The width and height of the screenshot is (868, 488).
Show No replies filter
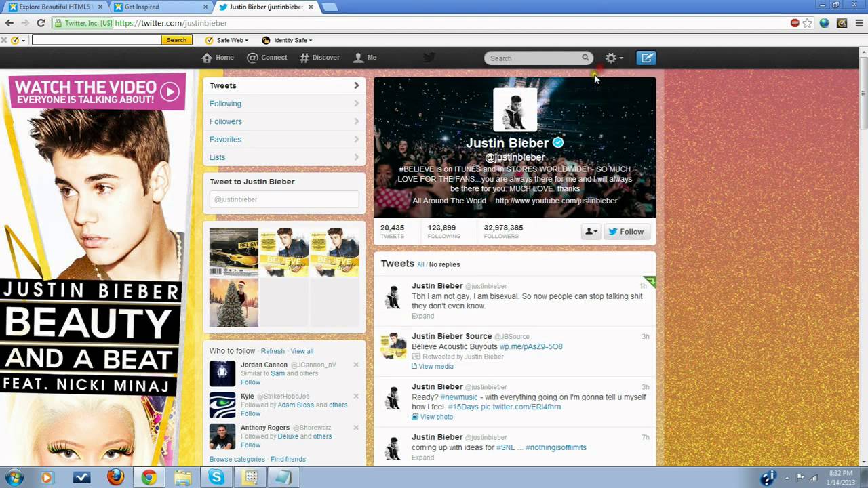(444, 264)
